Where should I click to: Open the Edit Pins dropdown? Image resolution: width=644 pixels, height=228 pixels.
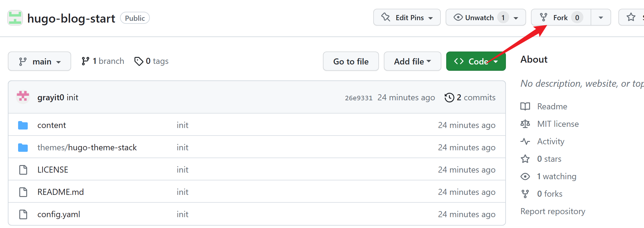pos(407,18)
